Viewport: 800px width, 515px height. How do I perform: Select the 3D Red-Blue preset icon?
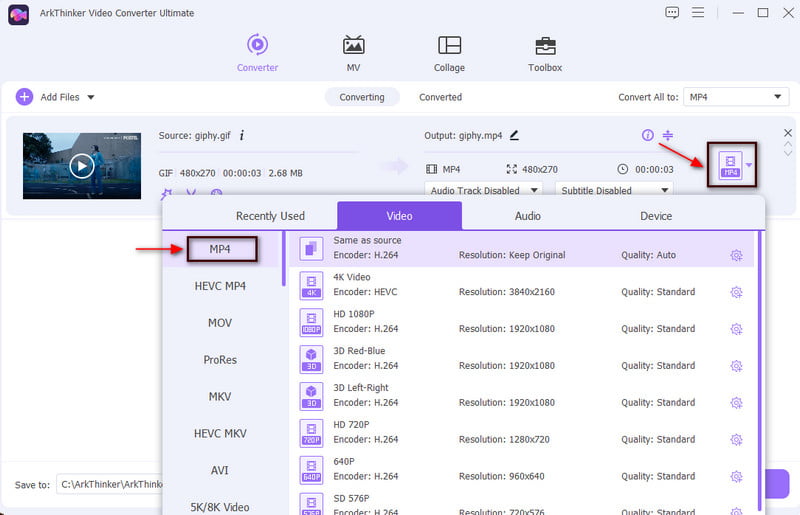[311, 359]
